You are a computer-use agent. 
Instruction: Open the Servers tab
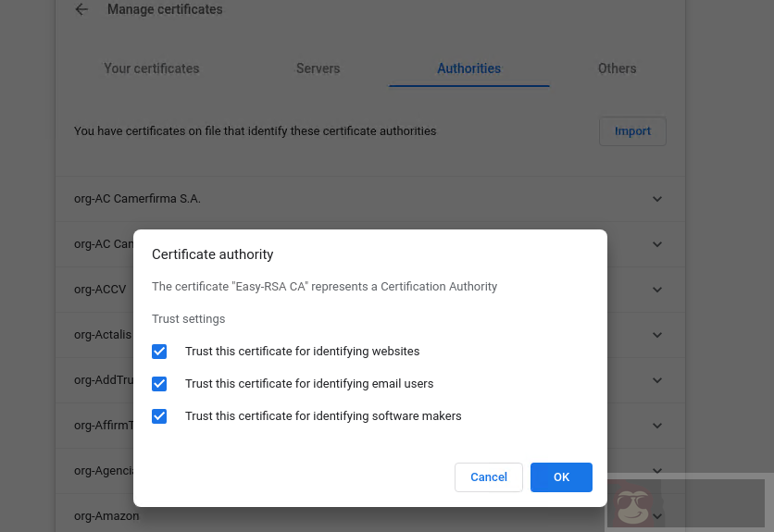pyautogui.click(x=318, y=68)
